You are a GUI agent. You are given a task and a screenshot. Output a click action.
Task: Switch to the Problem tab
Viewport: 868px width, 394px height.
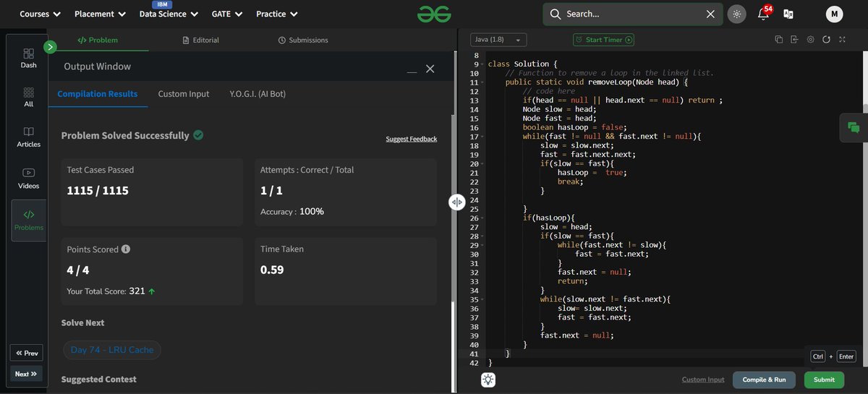tap(98, 40)
